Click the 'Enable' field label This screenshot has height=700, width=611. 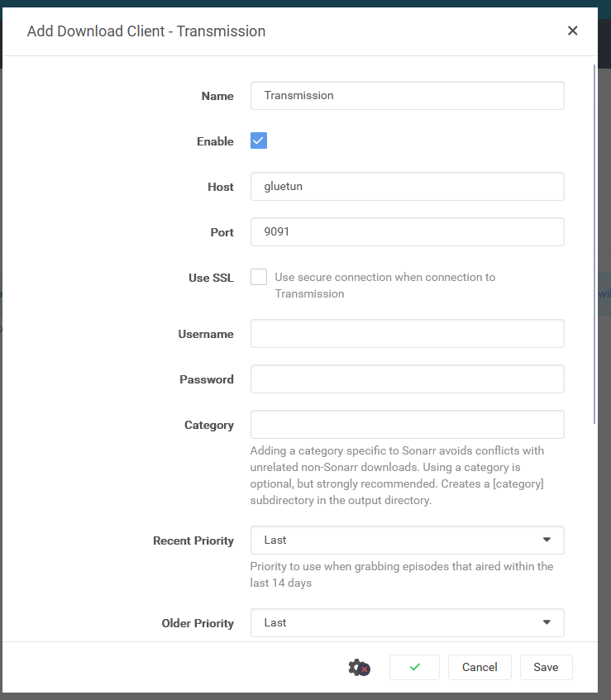tap(215, 141)
